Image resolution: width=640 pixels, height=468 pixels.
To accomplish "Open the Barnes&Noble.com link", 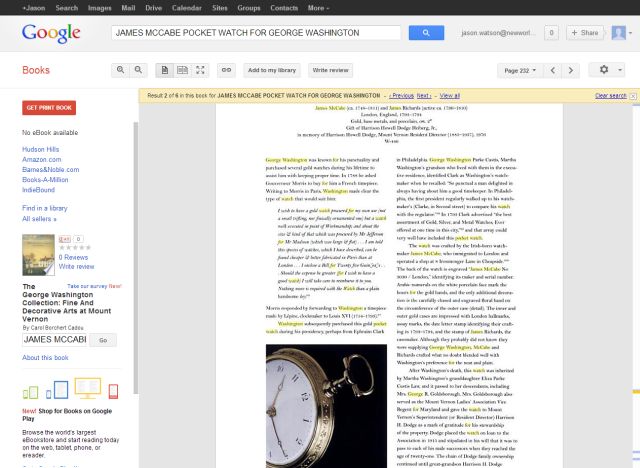I will click(x=51, y=170).
